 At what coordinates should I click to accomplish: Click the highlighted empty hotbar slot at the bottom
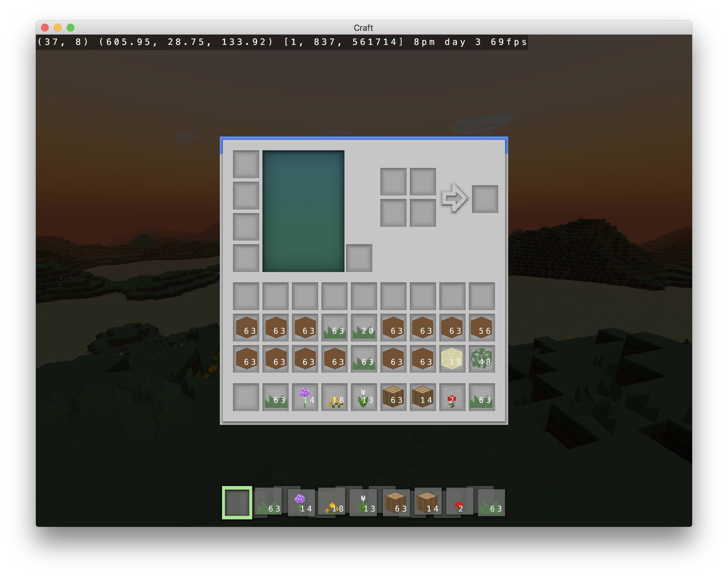tap(237, 503)
